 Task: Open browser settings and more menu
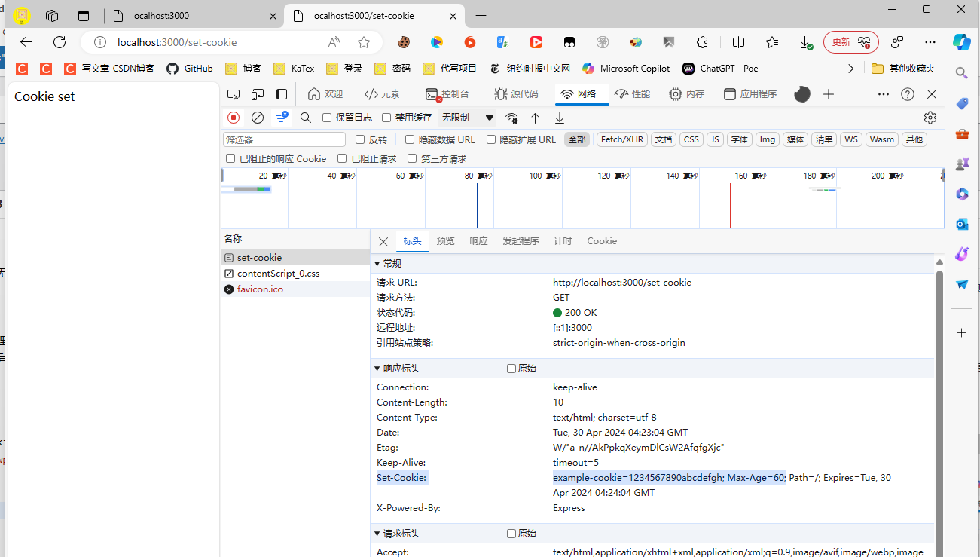click(930, 42)
